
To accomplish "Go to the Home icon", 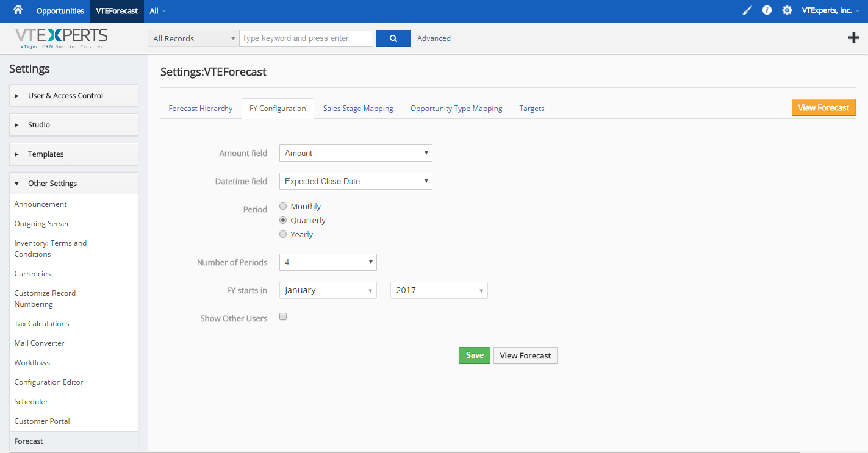I will pos(18,10).
